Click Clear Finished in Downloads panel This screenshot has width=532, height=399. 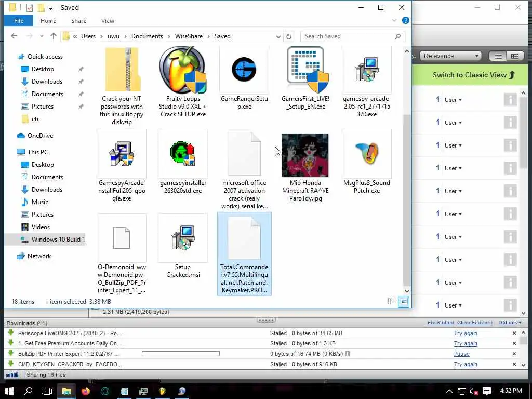pos(475,323)
